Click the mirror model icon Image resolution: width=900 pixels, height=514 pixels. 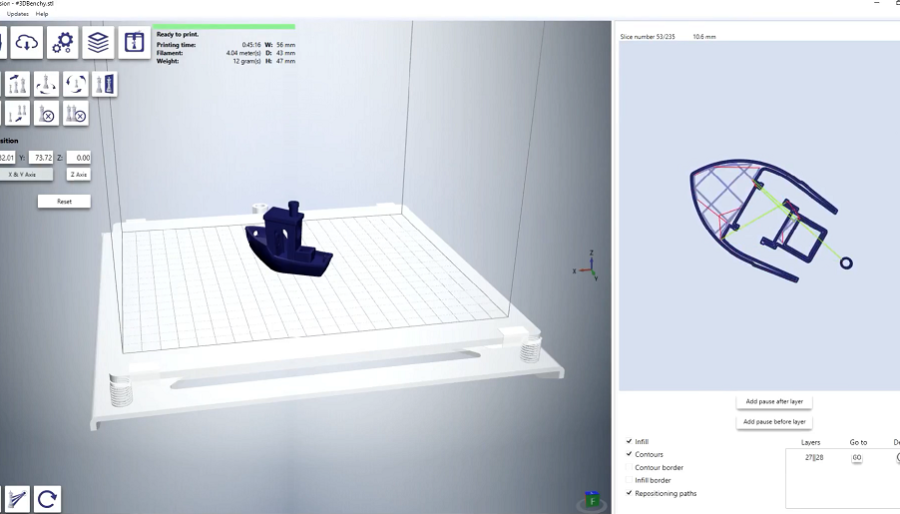[x=104, y=84]
